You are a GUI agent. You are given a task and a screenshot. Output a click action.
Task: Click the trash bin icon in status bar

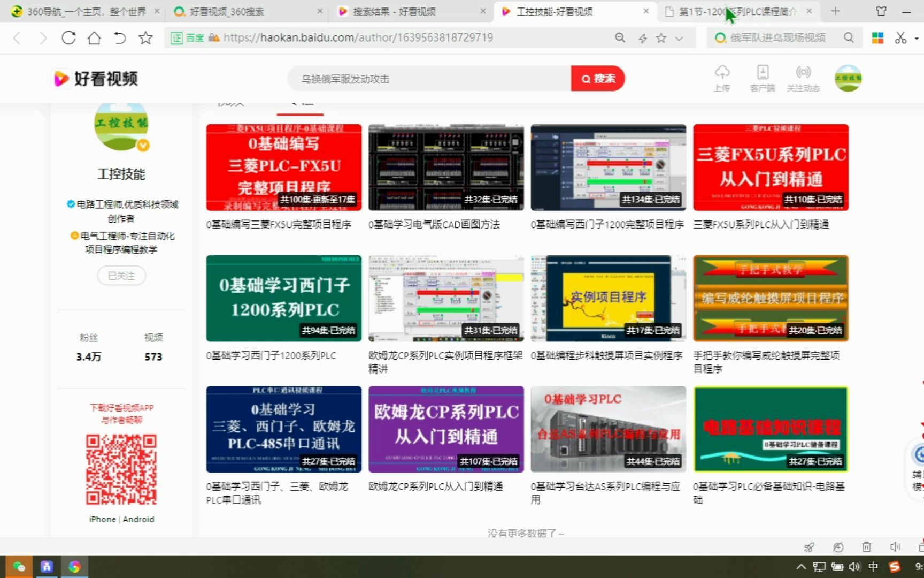point(866,547)
